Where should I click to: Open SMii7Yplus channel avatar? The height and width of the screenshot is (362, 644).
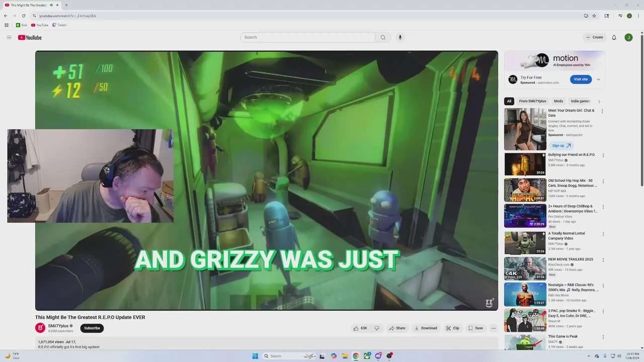point(40,328)
